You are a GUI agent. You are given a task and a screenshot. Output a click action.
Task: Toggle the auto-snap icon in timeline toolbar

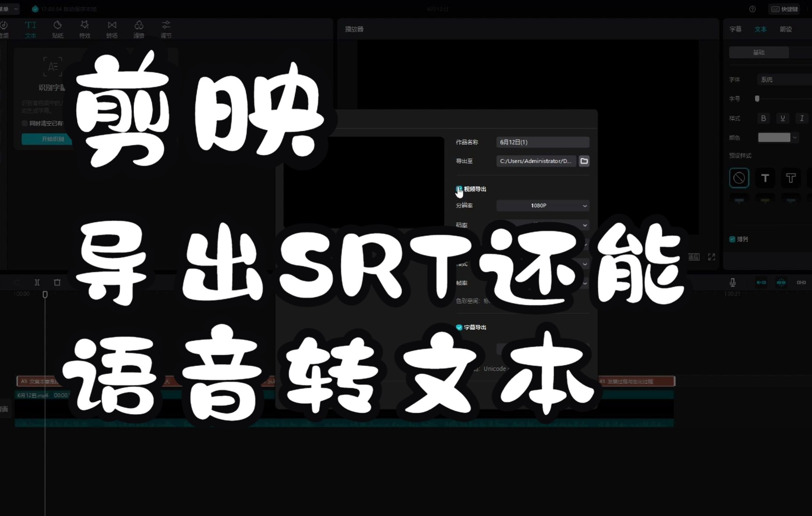[x=781, y=282]
